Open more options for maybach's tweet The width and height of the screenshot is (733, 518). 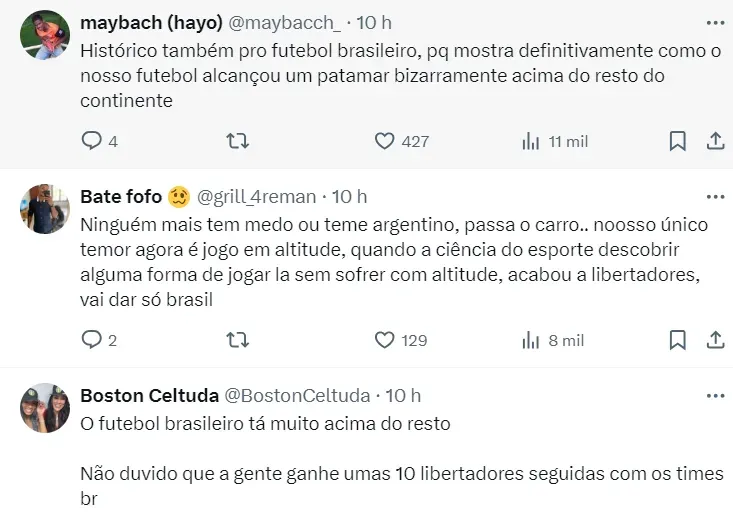point(715,20)
